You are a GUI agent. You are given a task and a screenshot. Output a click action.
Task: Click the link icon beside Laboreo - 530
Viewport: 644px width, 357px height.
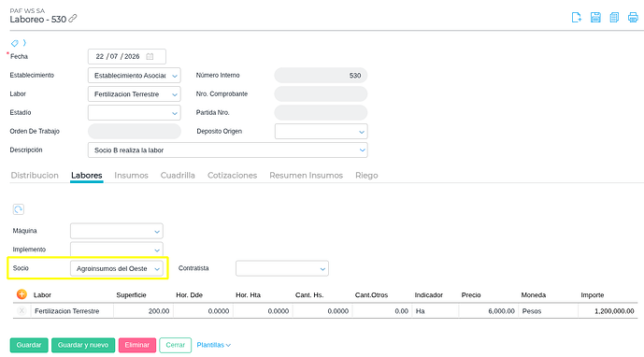click(x=73, y=19)
